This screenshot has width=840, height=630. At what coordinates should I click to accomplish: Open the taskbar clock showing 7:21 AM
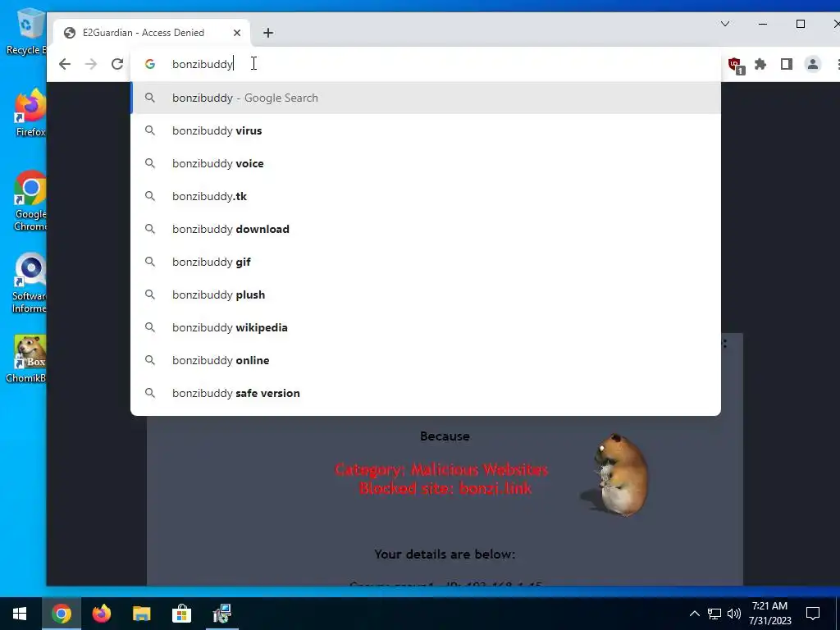point(769,614)
